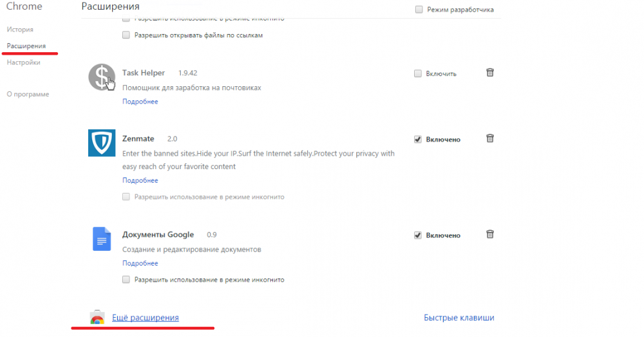644x337 pixels.
Task: Enable the Task Helper extension checkbox
Action: tap(418, 73)
